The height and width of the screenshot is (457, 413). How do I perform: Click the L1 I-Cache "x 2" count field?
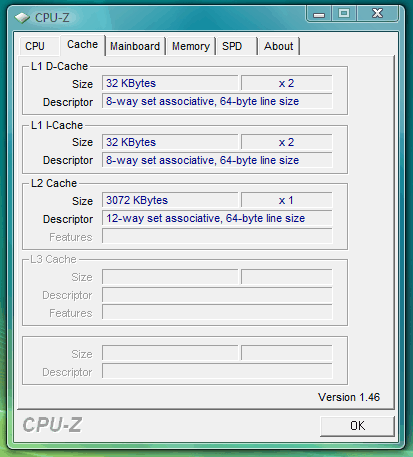[x=287, y=142]
